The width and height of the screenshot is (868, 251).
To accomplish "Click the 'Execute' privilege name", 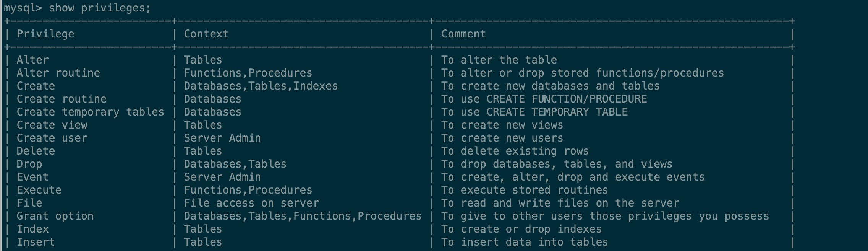I will click(x=39, y=190).
